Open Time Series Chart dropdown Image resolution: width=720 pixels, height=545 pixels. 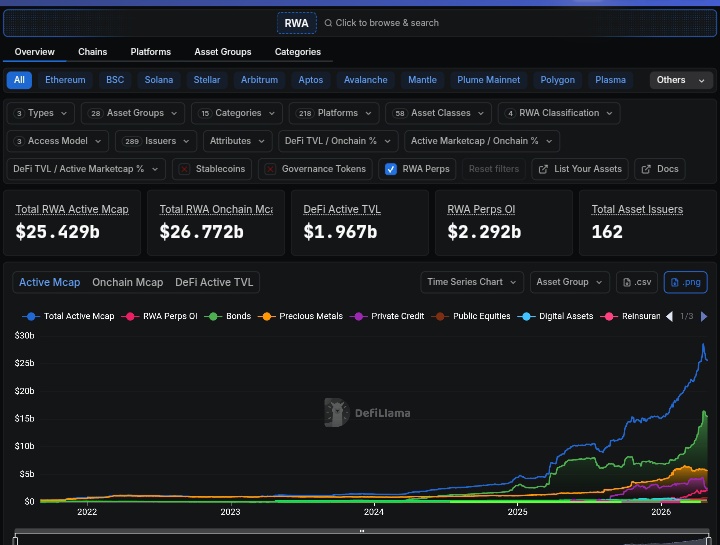[x=472, y=282]
